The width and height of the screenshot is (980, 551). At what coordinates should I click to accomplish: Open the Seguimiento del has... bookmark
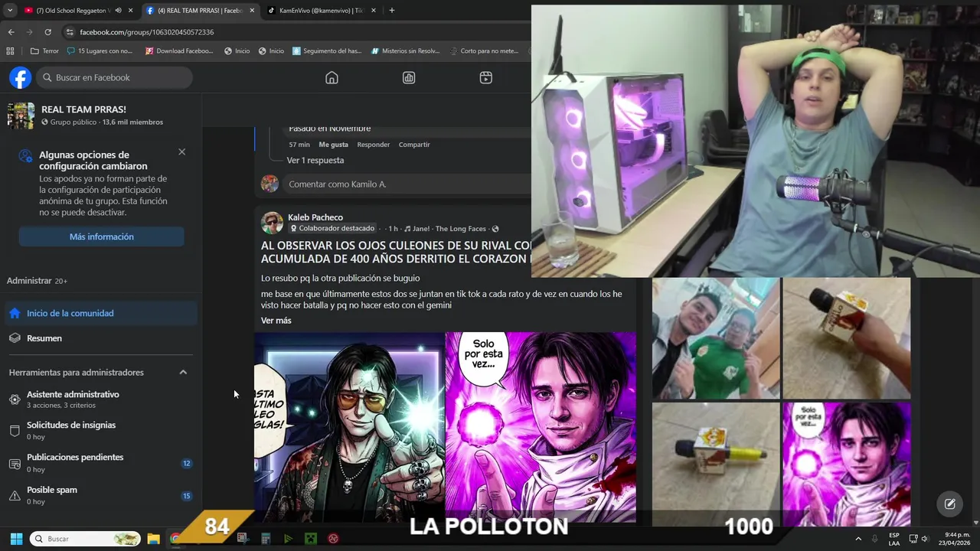coord(327,51)
